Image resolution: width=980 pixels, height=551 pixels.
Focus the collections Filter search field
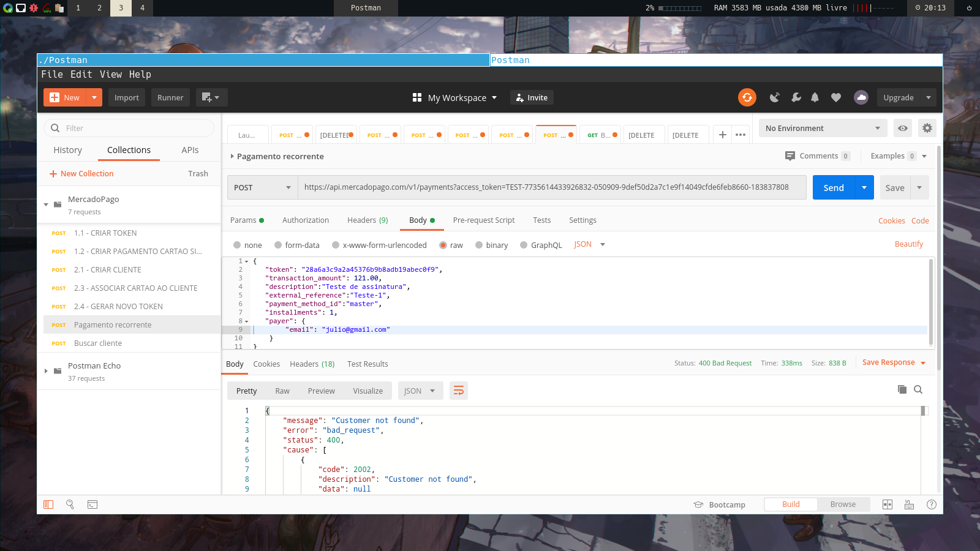click(x=129, y=128)
